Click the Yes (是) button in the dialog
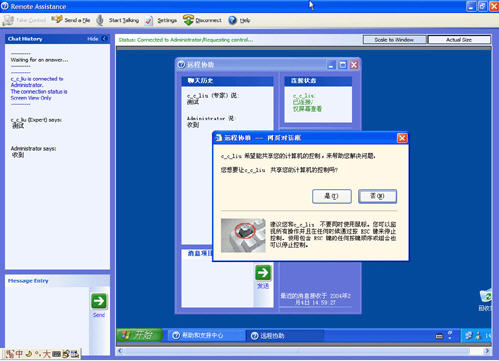Image resolution: width=499 pixels, height=361 pixels. coord(332,196)
